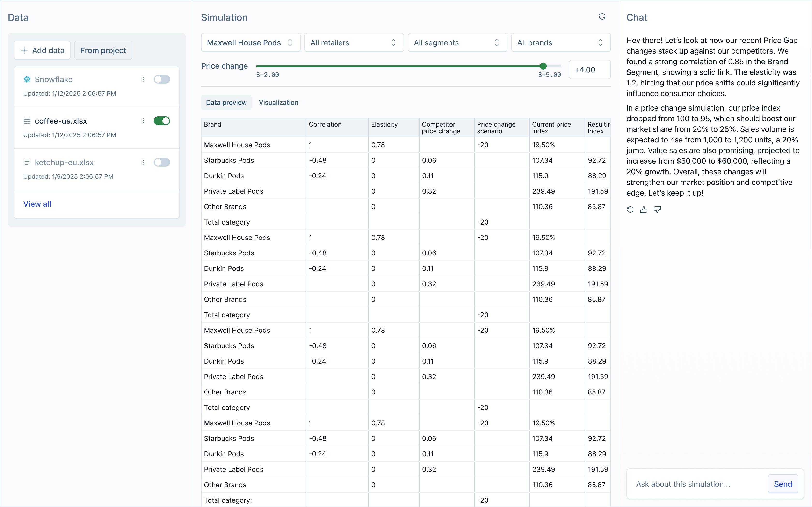This screenshot has width=812, height=507.
Task: Disable the coffee-us.xlsx toggle
Action: point(162,121)
